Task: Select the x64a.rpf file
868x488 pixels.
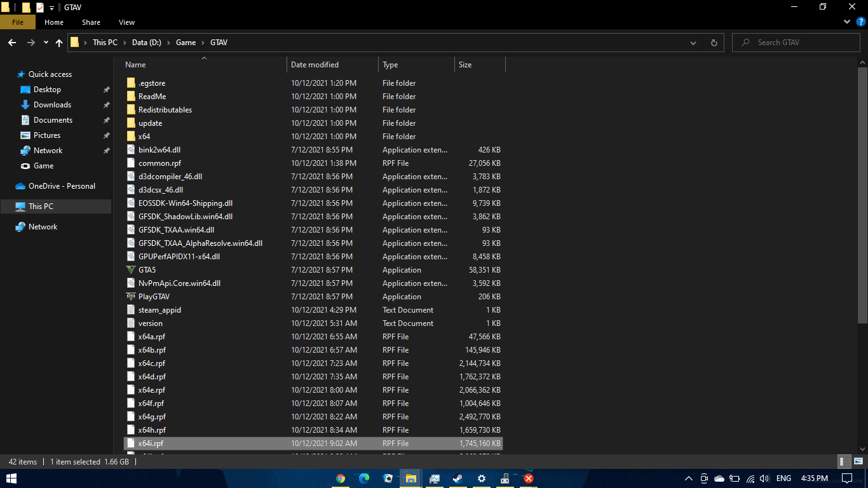Action: click(152, 337)
